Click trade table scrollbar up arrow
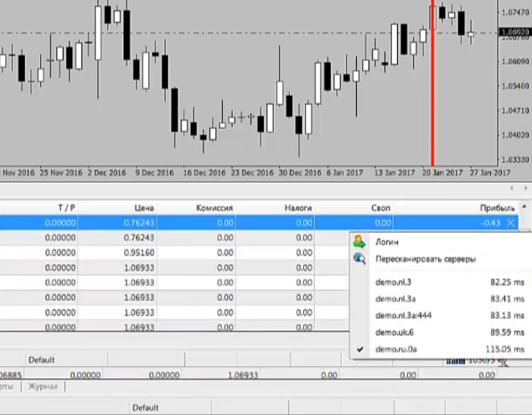 (x=524, y=207)
